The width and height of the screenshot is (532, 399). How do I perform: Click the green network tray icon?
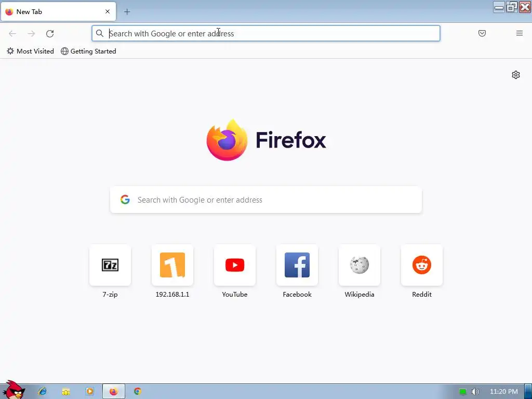(x=463, y=392)
